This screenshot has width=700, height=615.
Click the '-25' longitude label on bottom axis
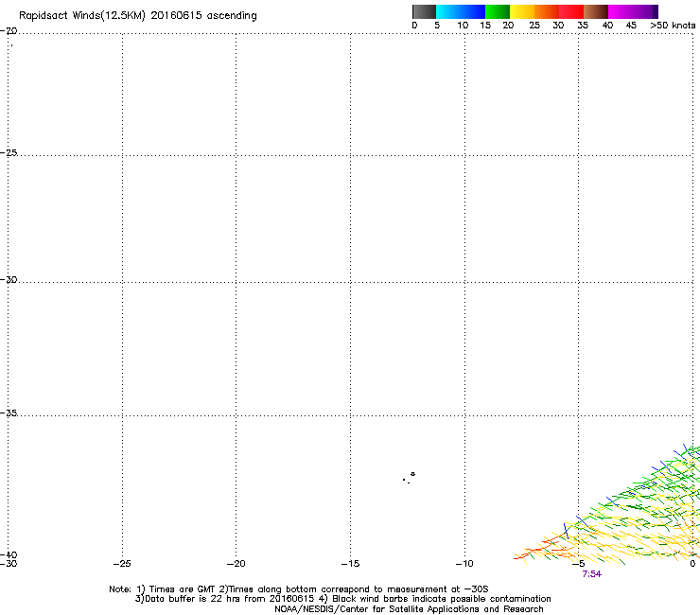(x=122, y=564)
